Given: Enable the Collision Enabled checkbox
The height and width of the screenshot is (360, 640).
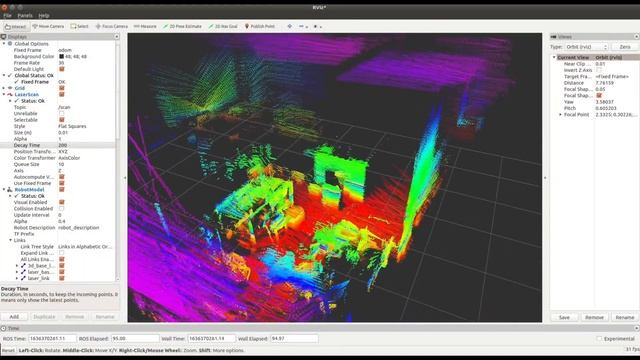Looking at the screenshot, I should click(62, 209).
